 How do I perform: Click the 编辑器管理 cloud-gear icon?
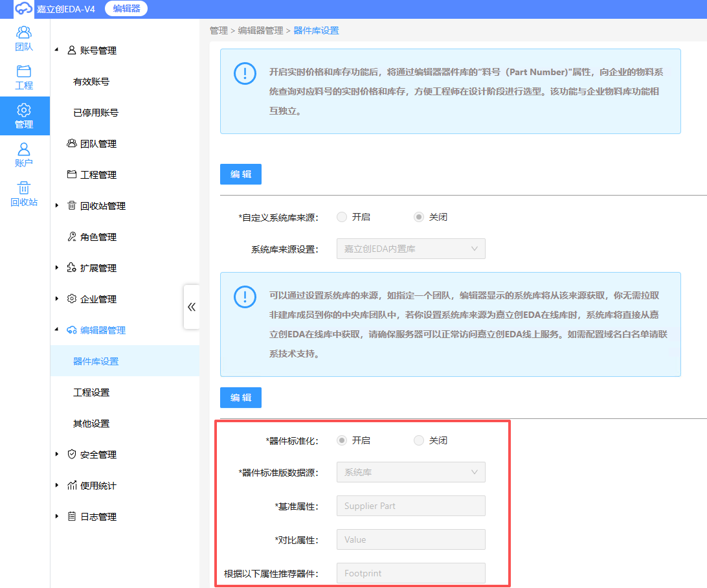pyautogui.click(x=72, y=330)
